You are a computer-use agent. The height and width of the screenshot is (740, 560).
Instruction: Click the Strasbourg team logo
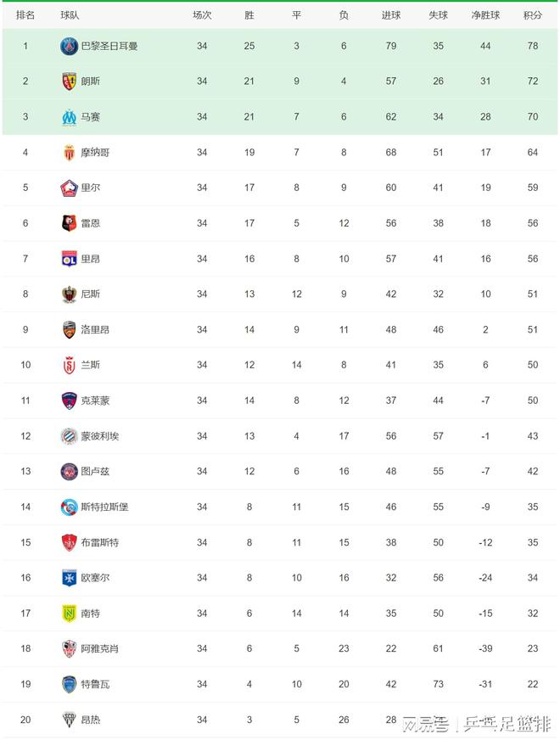[69, 507]
